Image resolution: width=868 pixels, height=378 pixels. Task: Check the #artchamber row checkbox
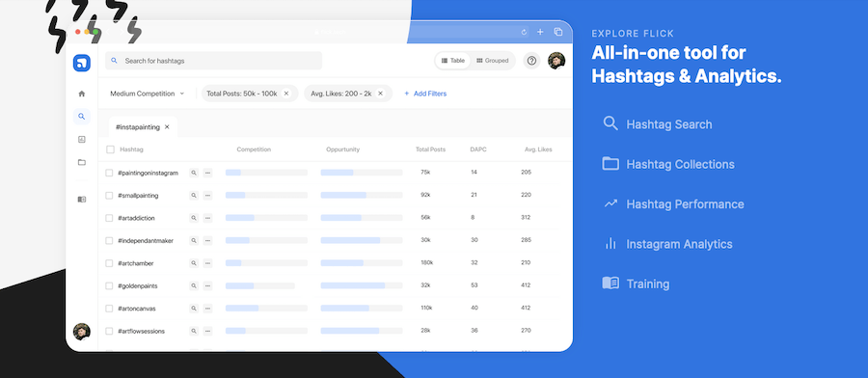coord(109,263)
